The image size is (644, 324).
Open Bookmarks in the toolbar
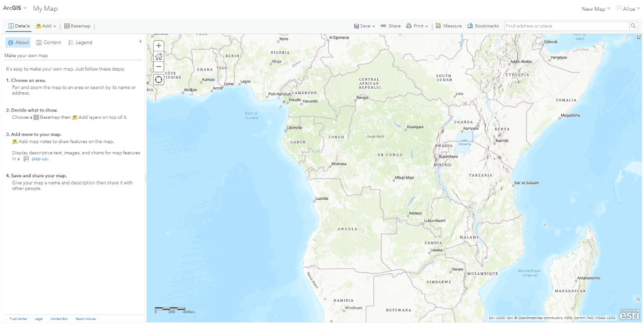tap(483, 26)
